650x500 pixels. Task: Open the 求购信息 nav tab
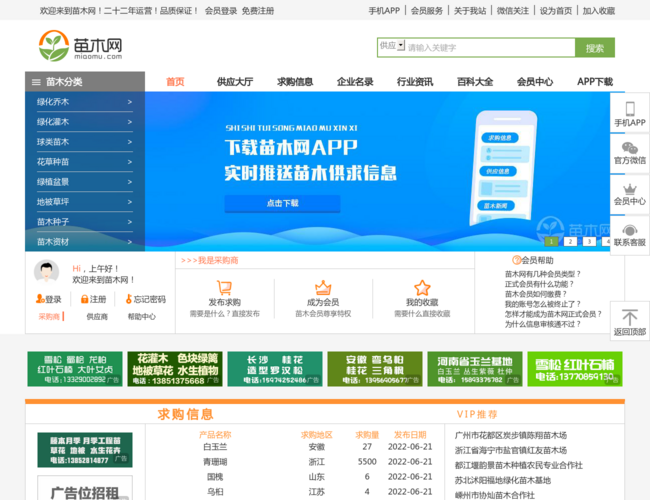[x=295, y=82]
